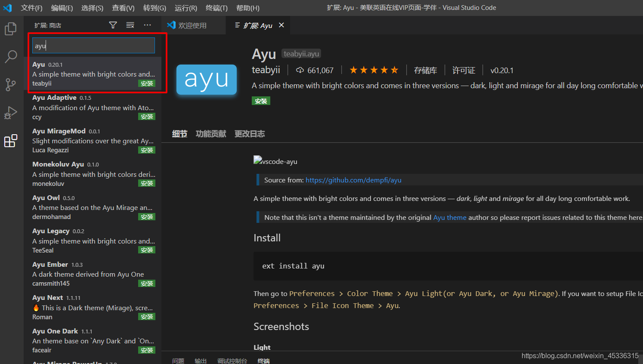This screenshot has width=643, height=364.
Task: Open the Extensions view icon
Action: coord(11,141)
